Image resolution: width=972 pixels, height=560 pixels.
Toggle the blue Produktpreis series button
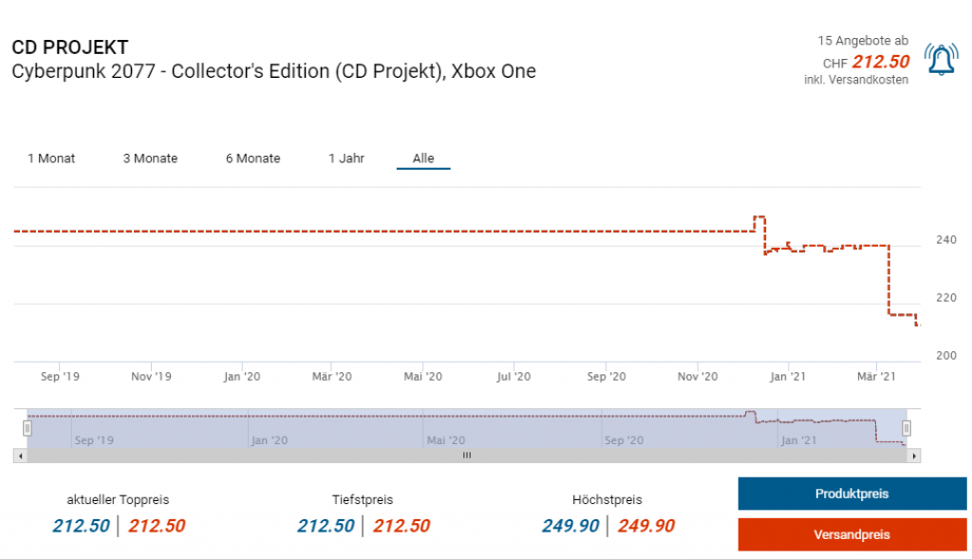pos(851,494)
